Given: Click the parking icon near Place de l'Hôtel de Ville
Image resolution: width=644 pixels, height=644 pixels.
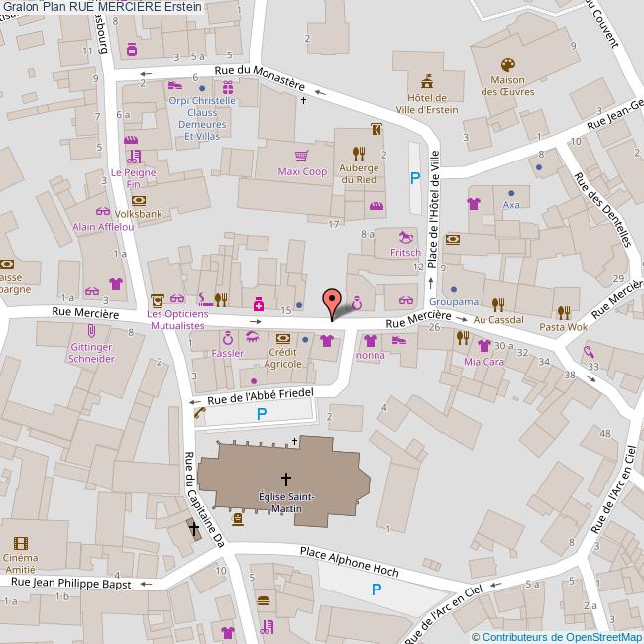Looking at the screenshot, I should coord(415,178).
